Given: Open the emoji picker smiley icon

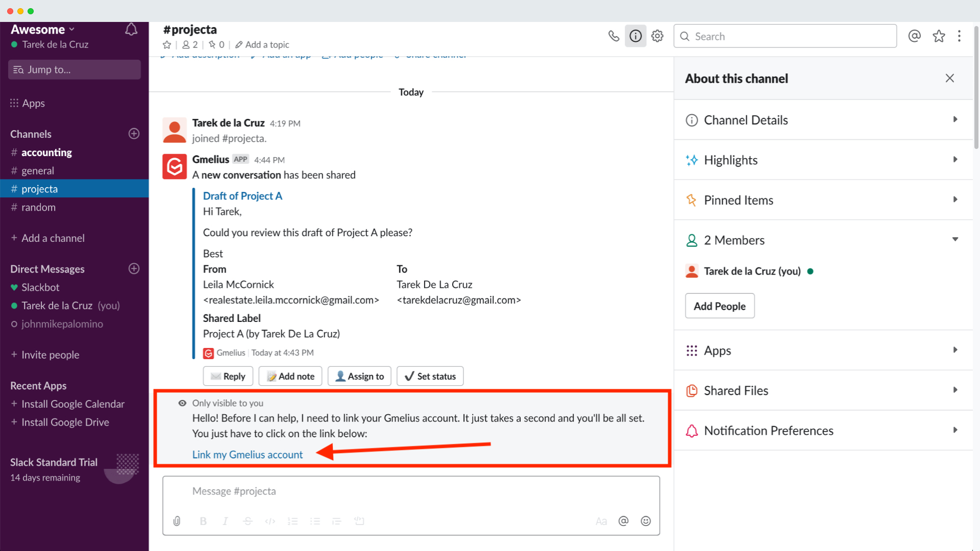Looking at the screenshot, I should click(646, 521).
